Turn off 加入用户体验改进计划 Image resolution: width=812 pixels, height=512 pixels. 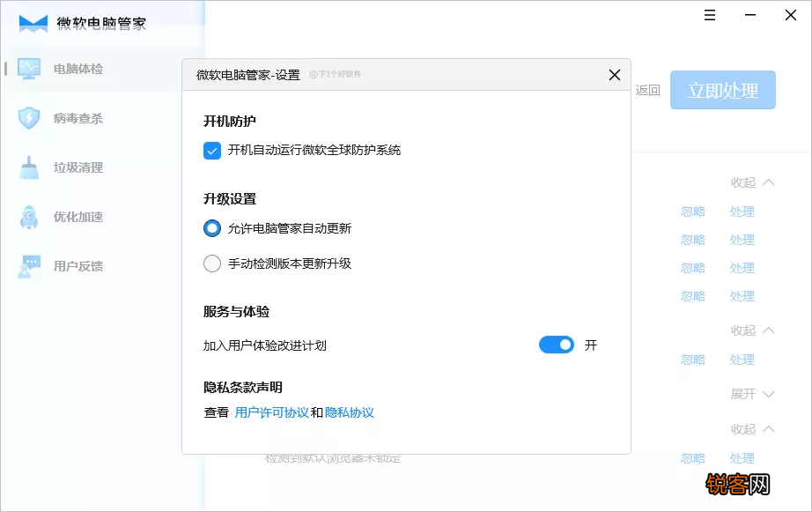tap(556, 344)
